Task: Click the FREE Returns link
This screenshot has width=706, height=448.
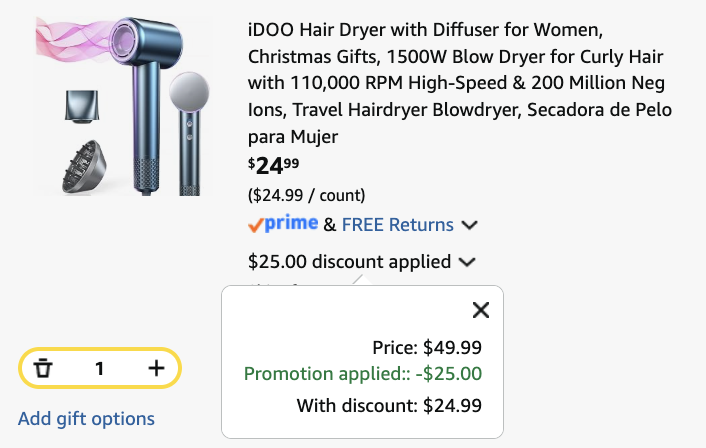Action: click(x=398, y=225)
